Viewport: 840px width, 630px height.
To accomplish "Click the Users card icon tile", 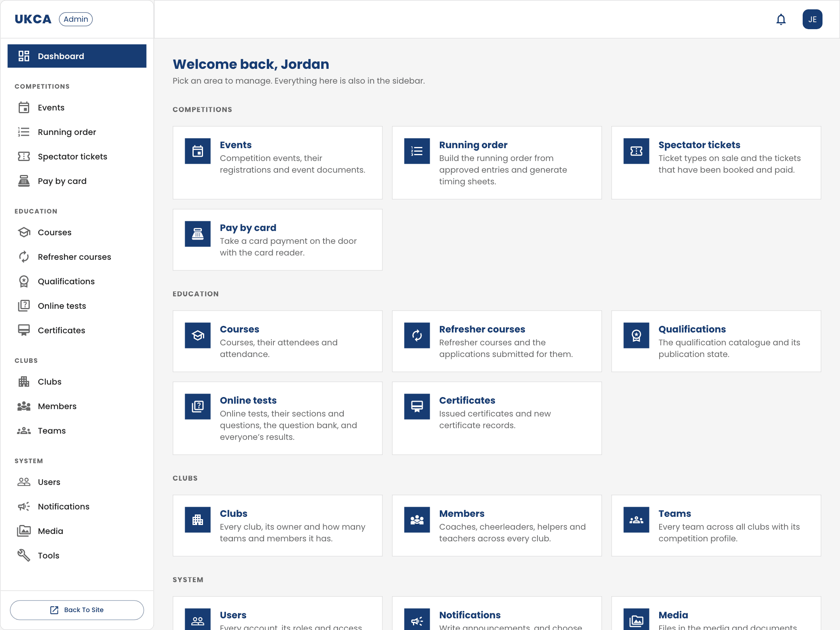I will [x=198, y=619].
